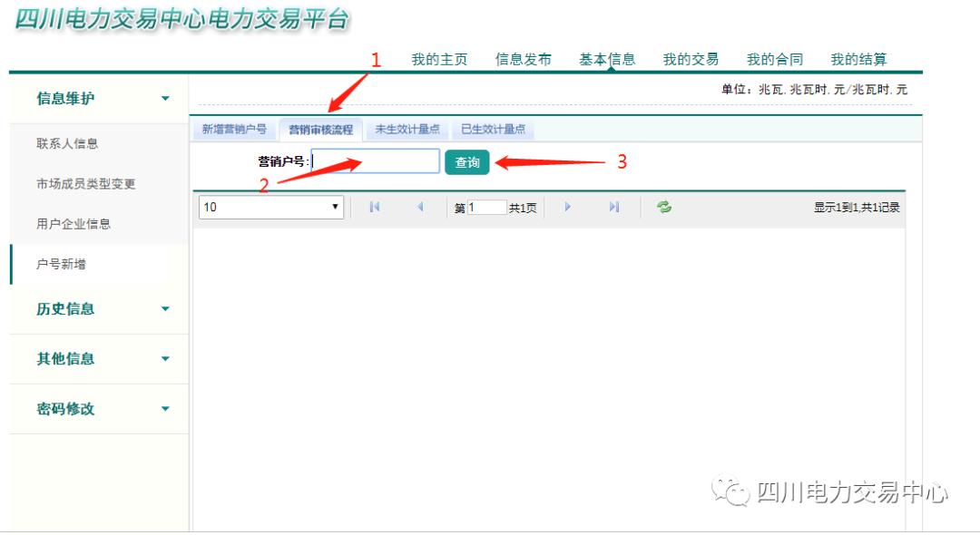Go to the next page arrow

point(567,208)
